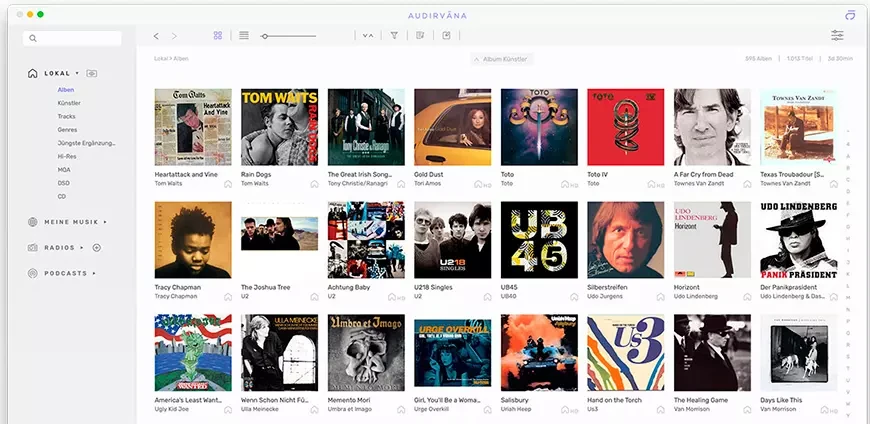Screen dimensions: 870x424
Task: Click the back navigation arrow
Action: click(156, 36)
